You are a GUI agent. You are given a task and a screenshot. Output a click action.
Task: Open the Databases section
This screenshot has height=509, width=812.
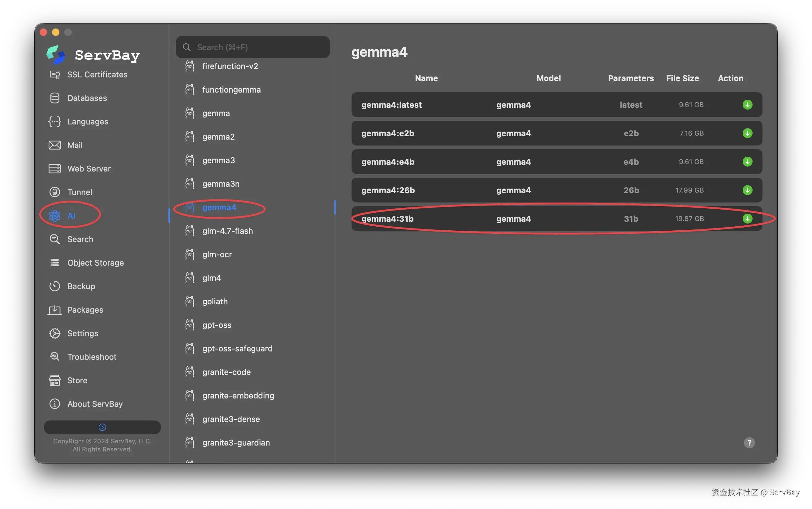pyautogui.click(x=87, y=98)
